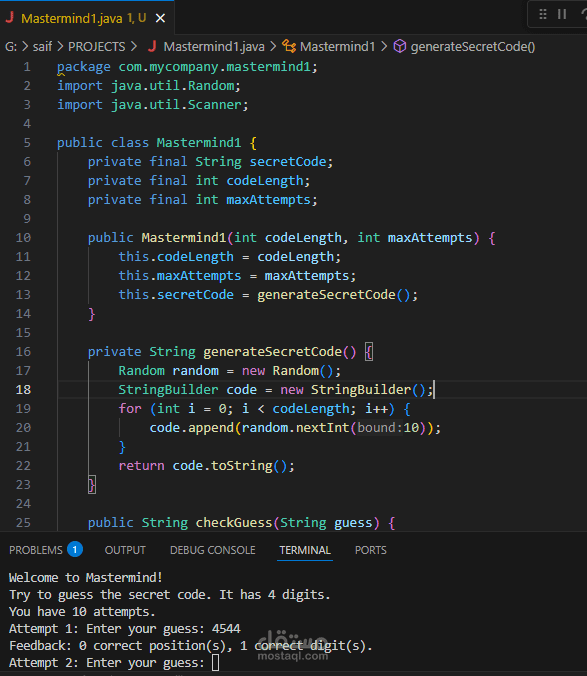The height and width of the screenshot is (676, 587).
Task: Click the secretCode field on line 6
Action: point(287,162)
